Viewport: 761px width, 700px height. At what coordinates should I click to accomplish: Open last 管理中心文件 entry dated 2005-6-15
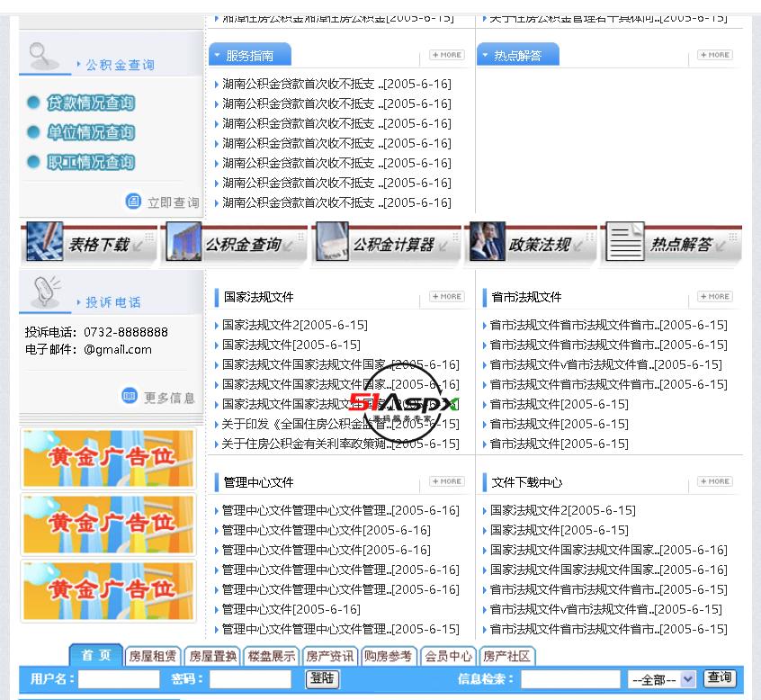point(340,629)
